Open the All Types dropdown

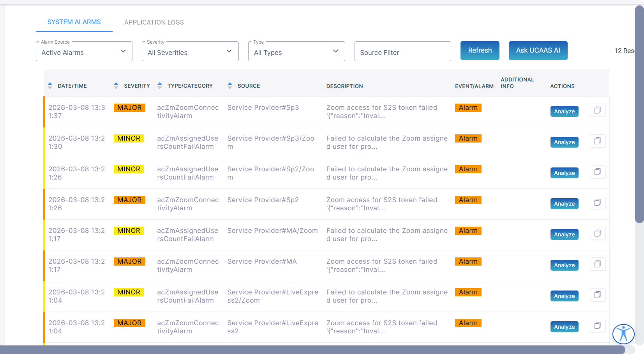coord(296,52)
